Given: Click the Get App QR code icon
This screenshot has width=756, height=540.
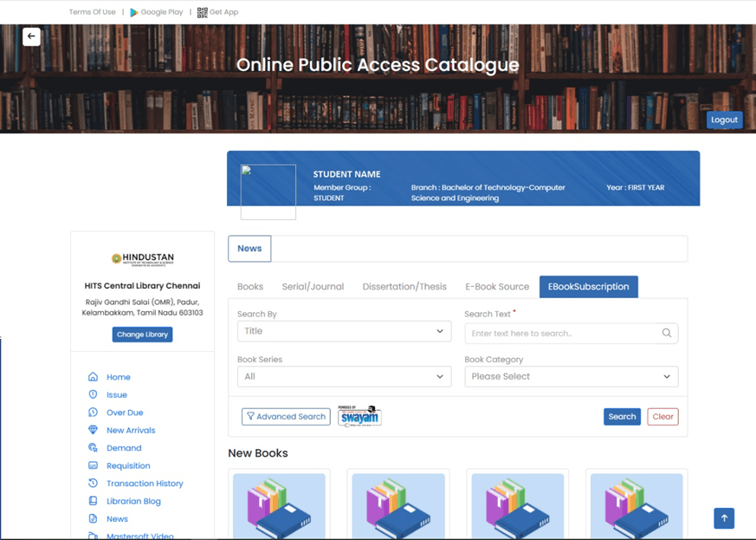Looking at the screenshot, I should [202, 12].
